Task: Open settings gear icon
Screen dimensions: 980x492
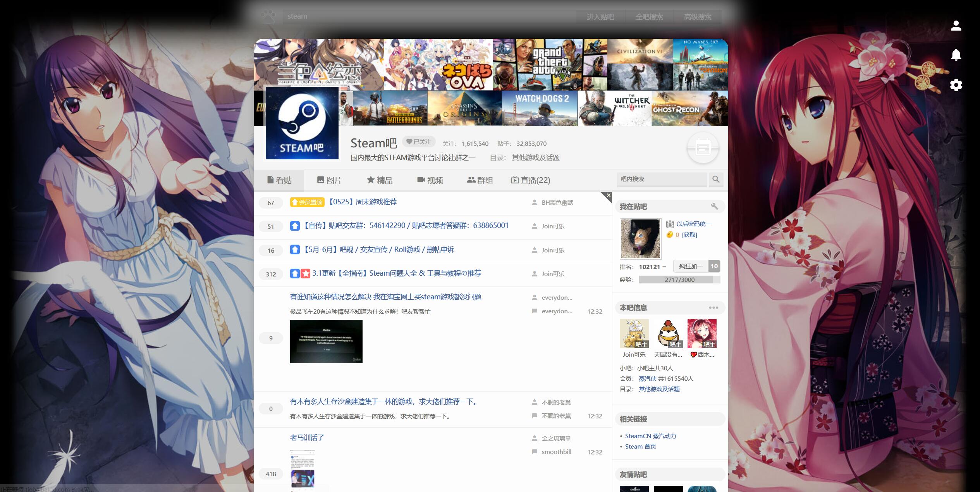Action: tap(956, 85)
